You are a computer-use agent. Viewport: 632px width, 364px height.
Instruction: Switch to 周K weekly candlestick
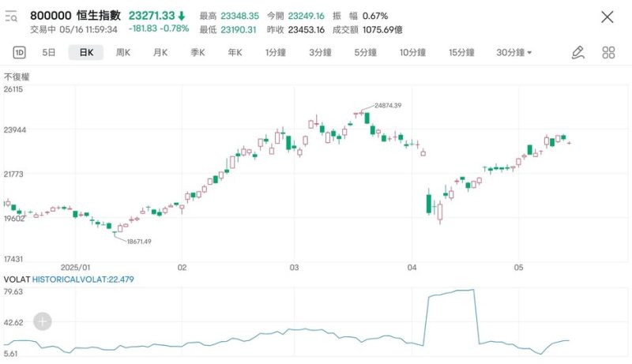tap(122, 53)
